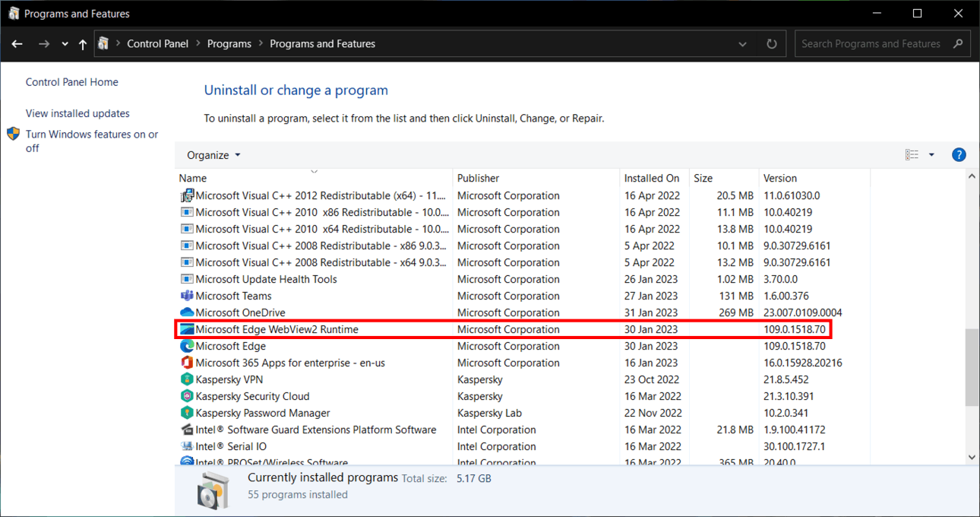980x517 pixels.
Task: Click the Visual C++ 2008 x64 icon
Action: point(187,262)
